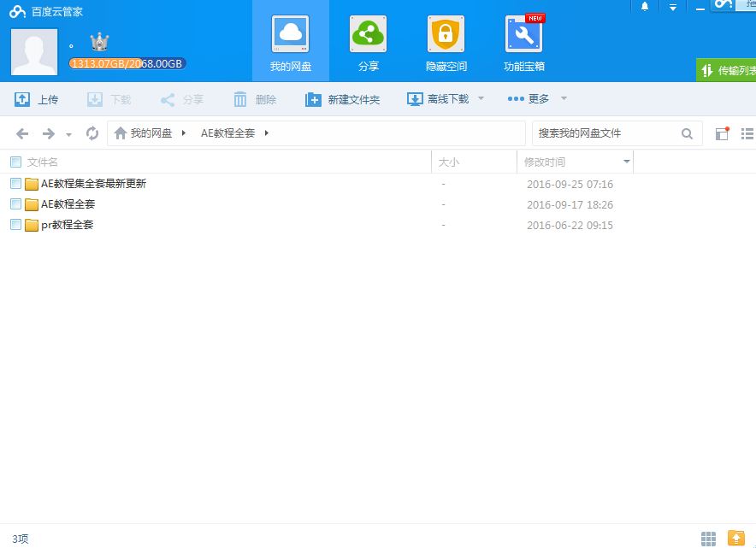The width and height of the screenshot is (756, 548).
Task: Open the 隐藏空间 hidden space
Action: coord(445,40)
